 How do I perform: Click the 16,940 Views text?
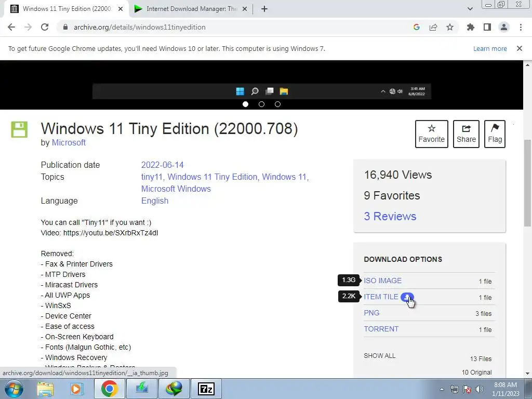click(397, 175)
